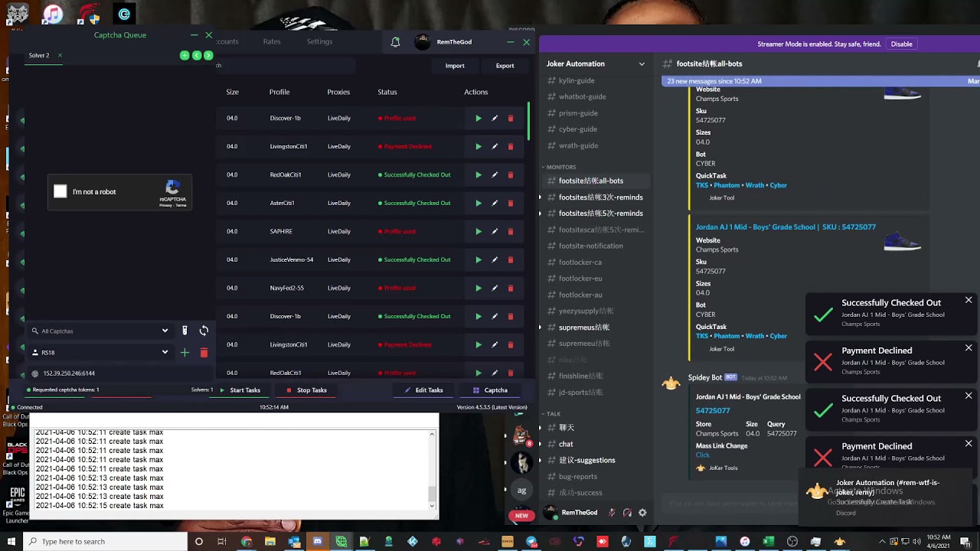
Task: Click Start Tasks
Action: [x=240, y=390]
